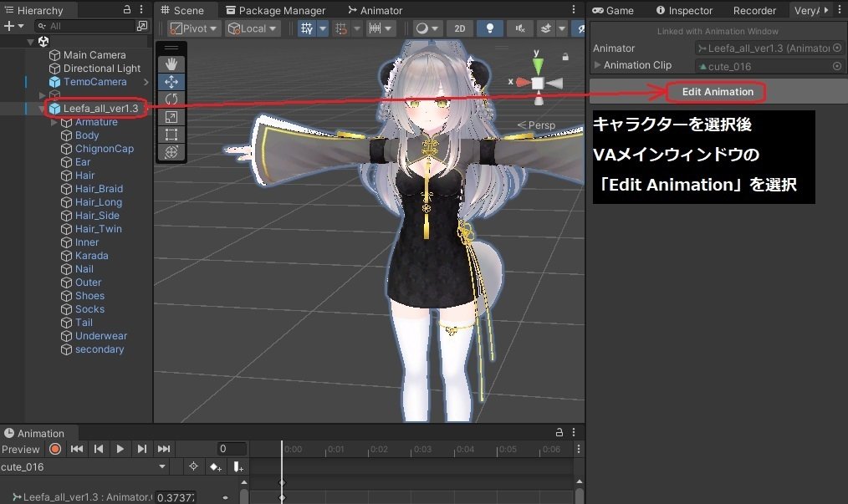
Task: Click the Add Event icon
Action: pos(238,466)
